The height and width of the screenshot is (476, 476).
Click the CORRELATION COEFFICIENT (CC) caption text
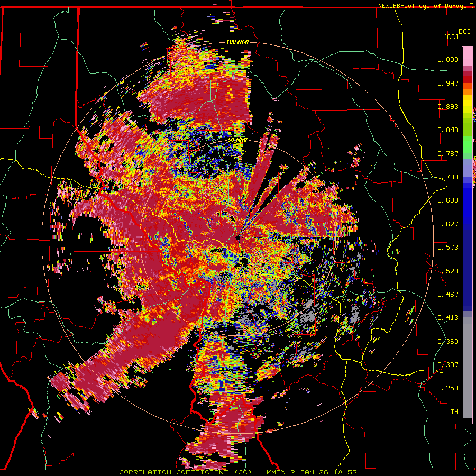[185, 472]
